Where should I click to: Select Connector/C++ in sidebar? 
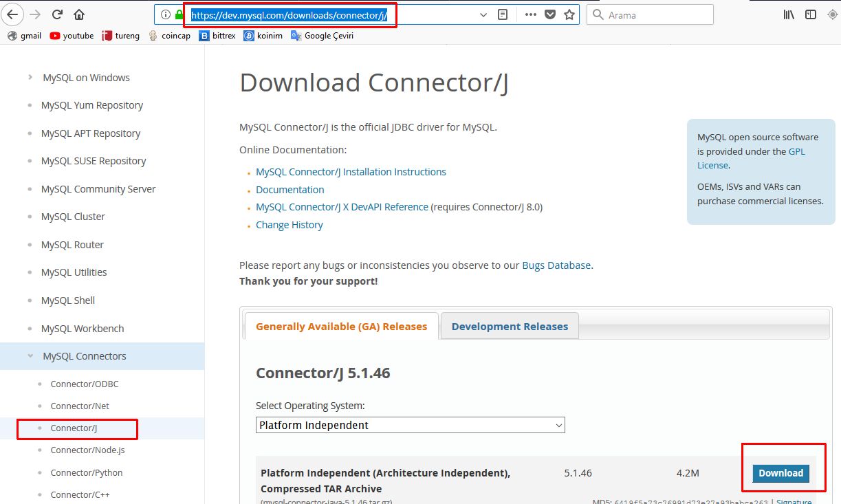[x=80, y=494]
